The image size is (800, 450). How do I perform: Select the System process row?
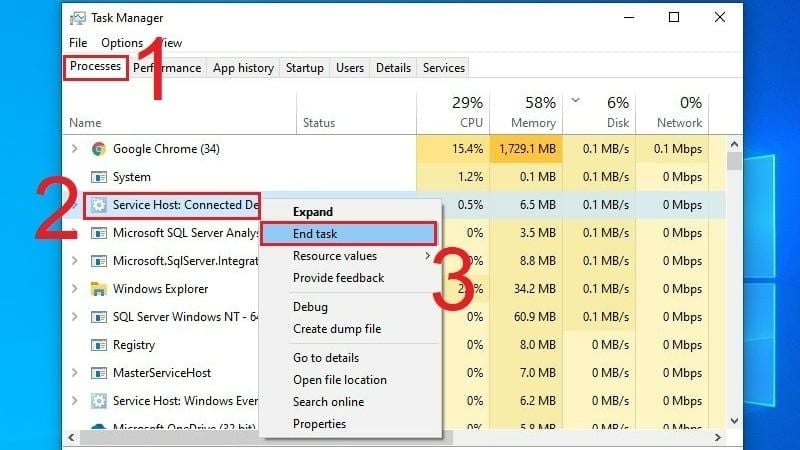(x=394, y=177)
